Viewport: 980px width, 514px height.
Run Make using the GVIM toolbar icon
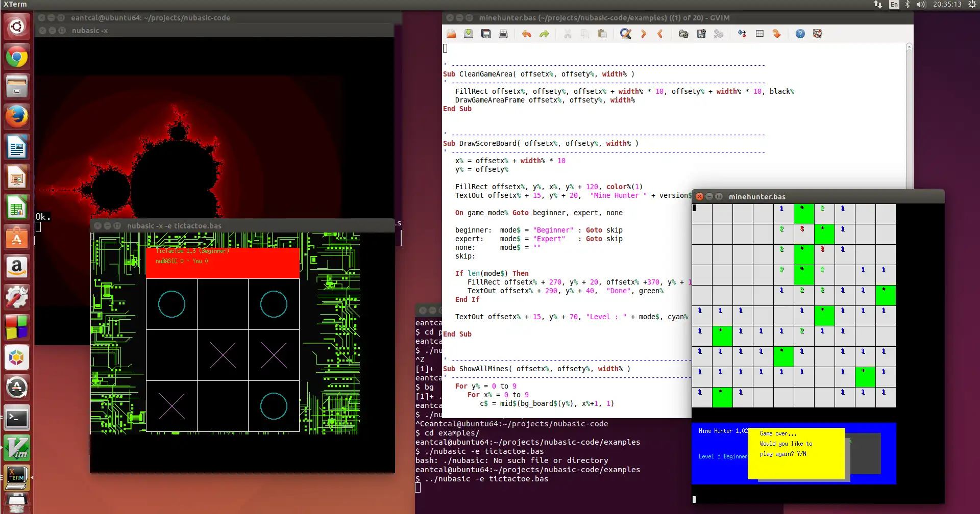pos(742,34)
